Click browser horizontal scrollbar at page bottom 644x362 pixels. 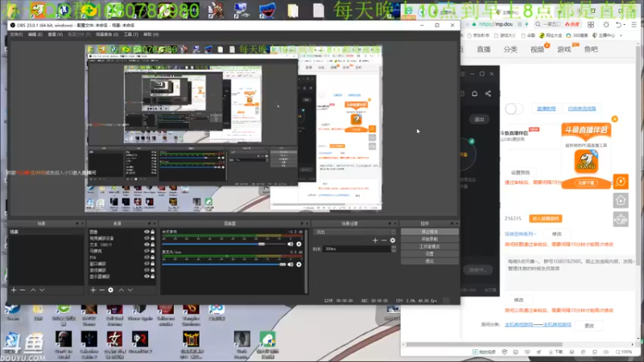(484, 344)
